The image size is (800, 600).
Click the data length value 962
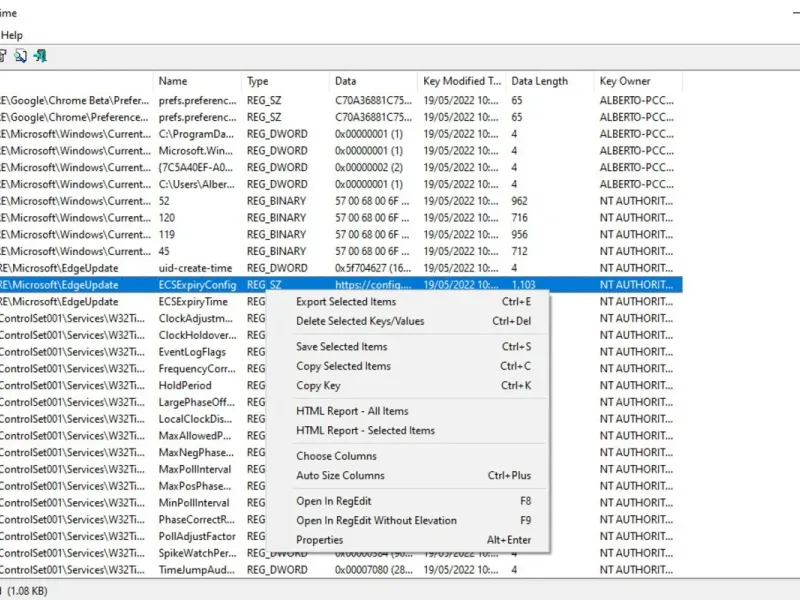tap(519, 201)
